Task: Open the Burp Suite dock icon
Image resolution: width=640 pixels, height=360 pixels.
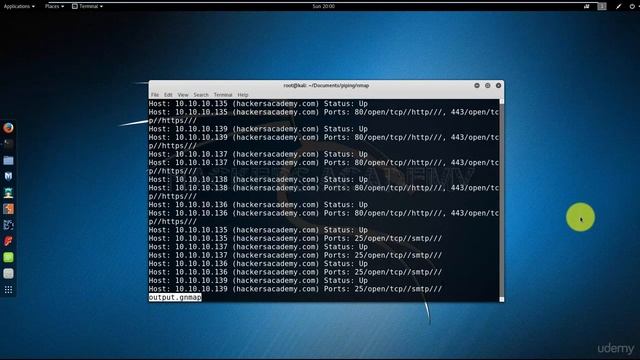Action: tap(8, 209)
